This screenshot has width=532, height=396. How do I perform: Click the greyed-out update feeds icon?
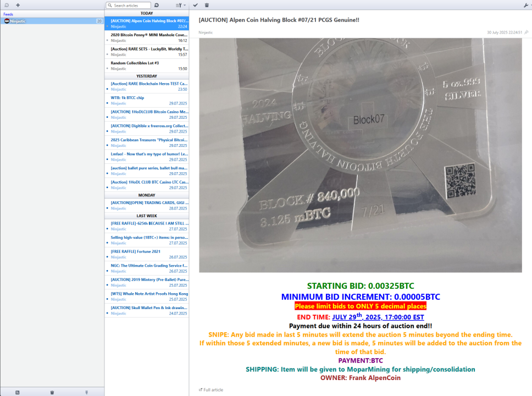pyautogui.click(x=7, y=5)
